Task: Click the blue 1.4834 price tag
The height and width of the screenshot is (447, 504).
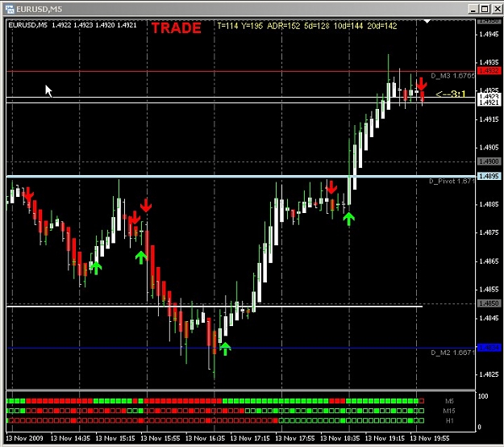Action: [x=488, y=348]
